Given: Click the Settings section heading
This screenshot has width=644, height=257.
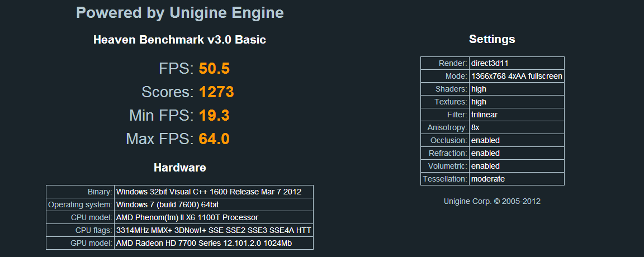Looking at the screenshot, I should point(492,39).
